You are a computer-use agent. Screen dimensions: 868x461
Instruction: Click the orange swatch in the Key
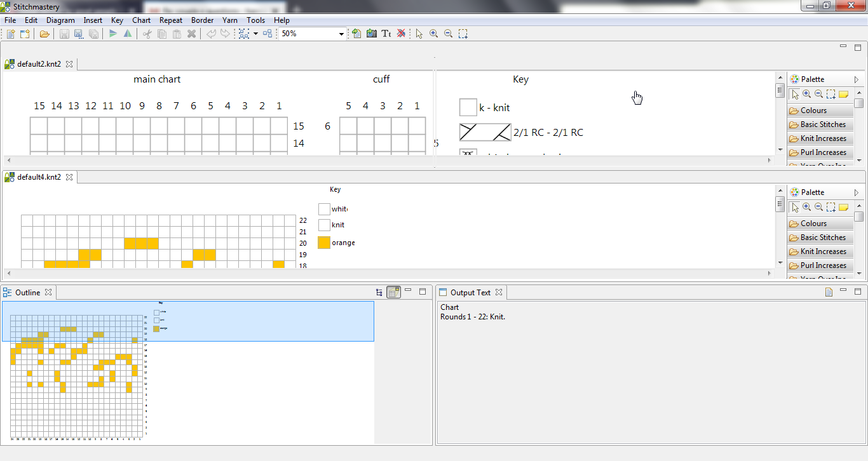pyautogui.click(x=324, y=243)
